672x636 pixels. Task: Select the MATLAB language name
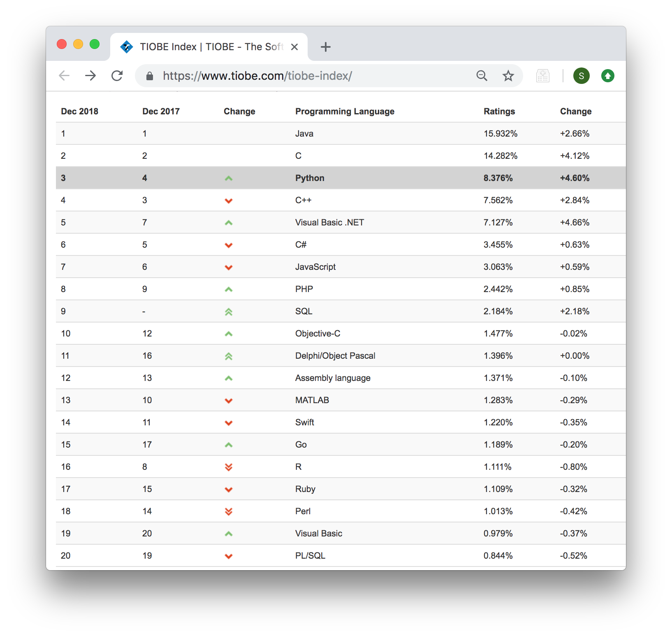(312, 400)
